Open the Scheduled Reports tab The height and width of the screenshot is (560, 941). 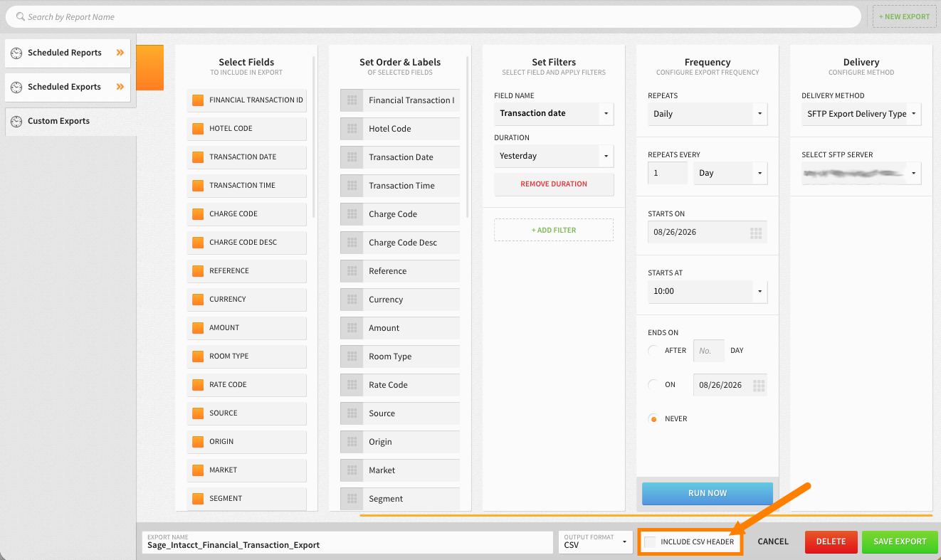pos(68,53)
